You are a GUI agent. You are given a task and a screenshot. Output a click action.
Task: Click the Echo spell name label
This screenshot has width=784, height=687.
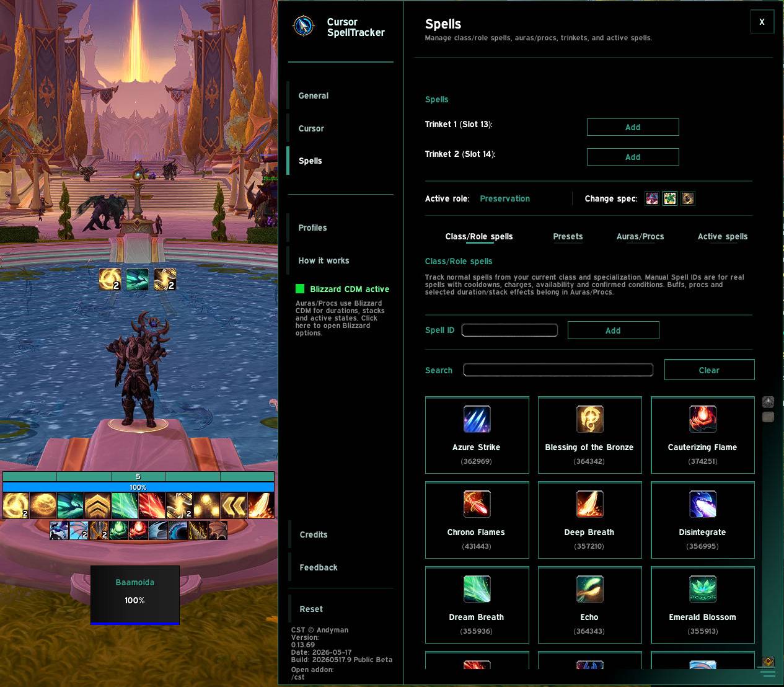pos(589,617)
